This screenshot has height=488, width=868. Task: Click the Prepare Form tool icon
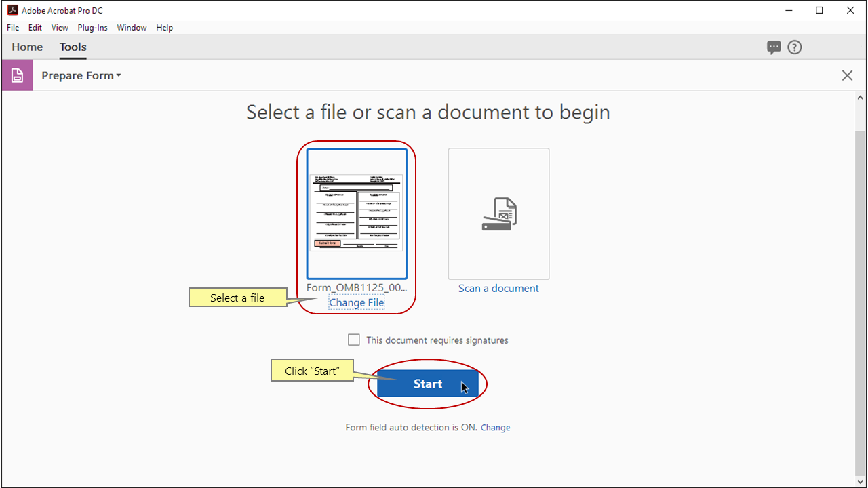[x=17, y=75]
